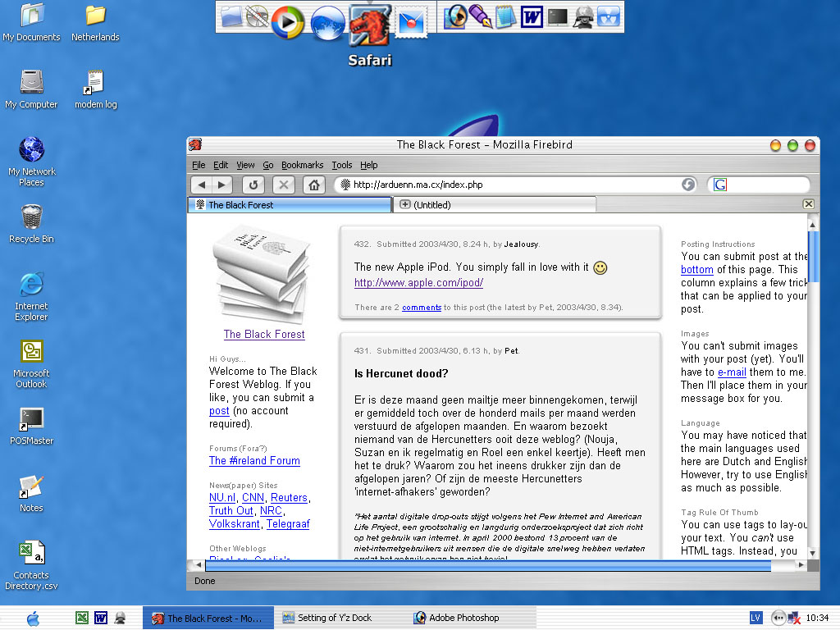Image resolution: width=840 pixels, height=630 pixels.
Task: Launch Internet Explorer from desktop
Action: [32, 295]
